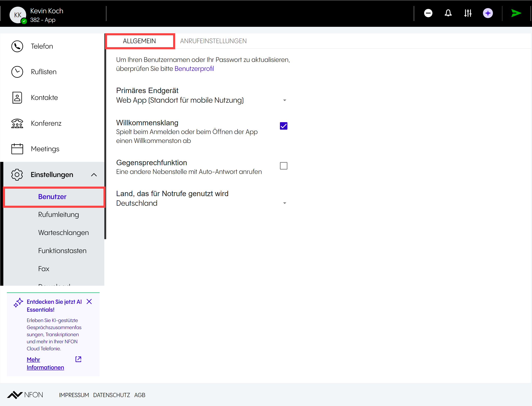Disable the Willkommensklang checkbox
The image size is (532, 406).
(283, 126)
